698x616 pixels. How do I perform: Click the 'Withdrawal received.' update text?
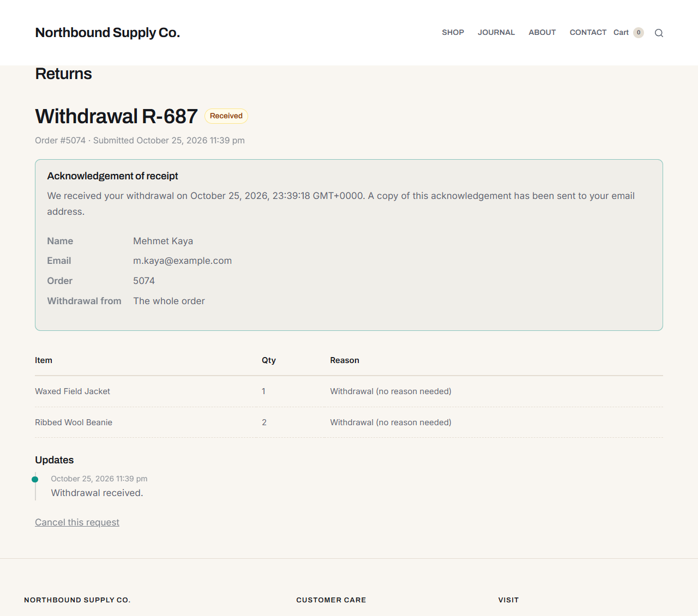[97, 493]
